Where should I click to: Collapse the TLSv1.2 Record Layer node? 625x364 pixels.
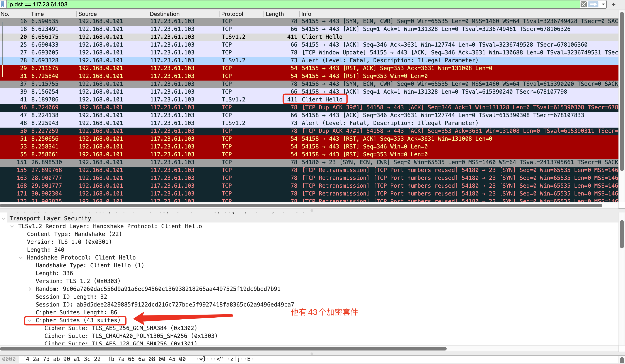click(x=12, y=226)
